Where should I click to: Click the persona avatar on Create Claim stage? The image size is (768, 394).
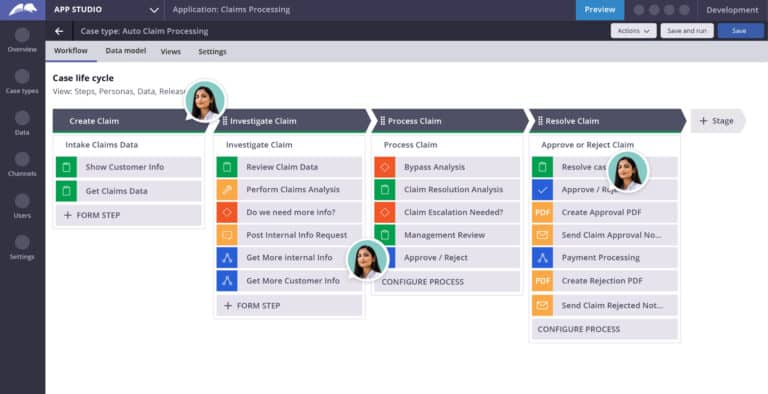tap(206, 101)
